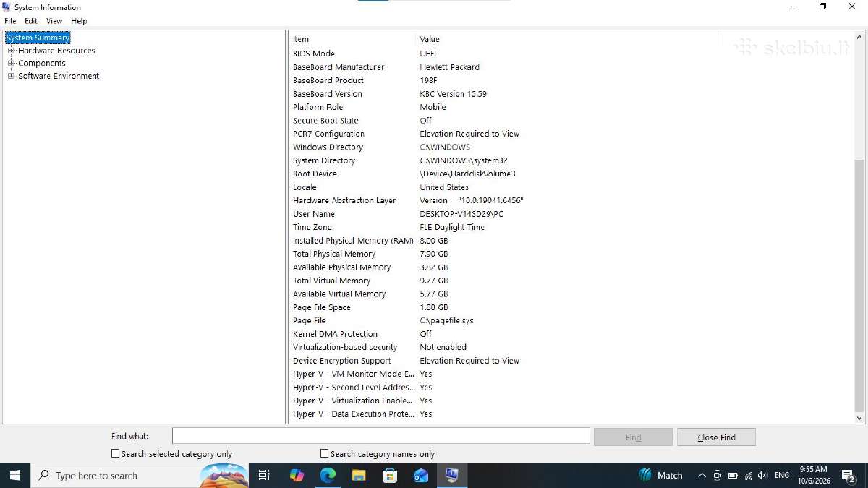Click the volume speaker icon
The width and height of the screenshot is (868, 488).
pyautogui.click(x=762, y=475)
